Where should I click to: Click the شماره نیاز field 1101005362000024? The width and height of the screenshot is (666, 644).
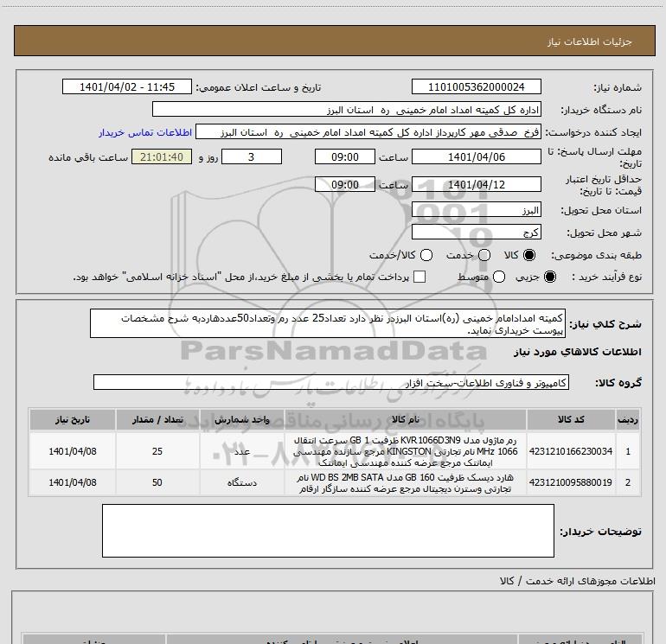(x=476, y=86)
